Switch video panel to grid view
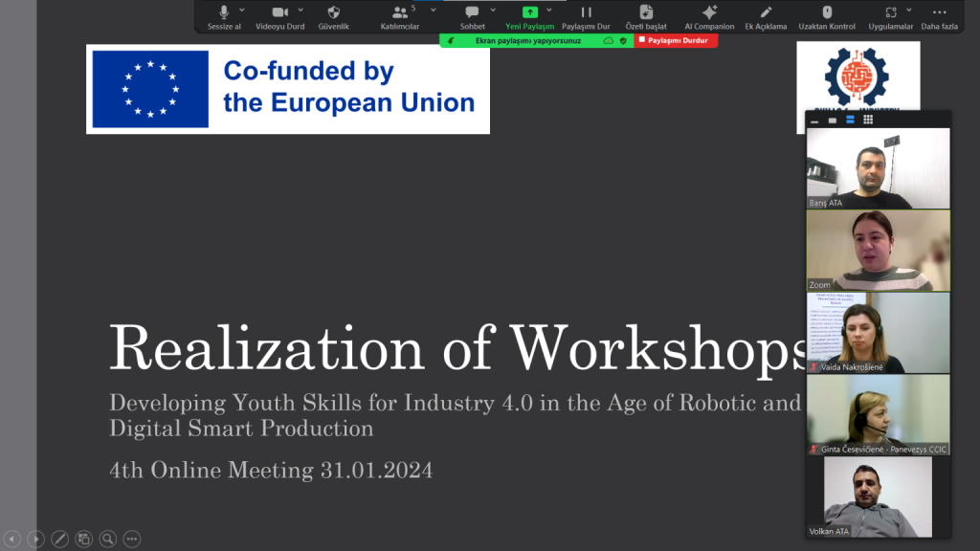This screenshot has height=551, width=980. (868, 121)
